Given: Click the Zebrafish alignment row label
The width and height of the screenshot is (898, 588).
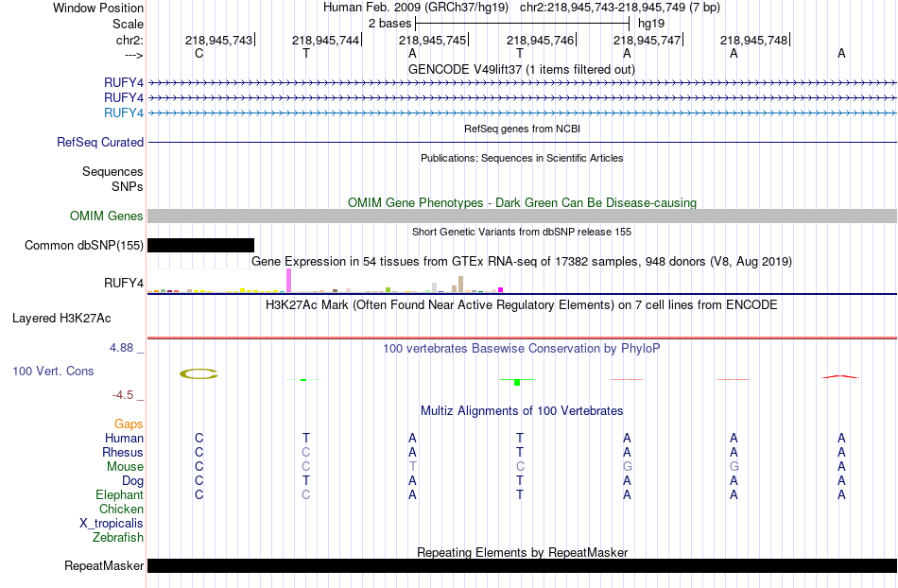Looking at the screenshot, I should [118, 538].
